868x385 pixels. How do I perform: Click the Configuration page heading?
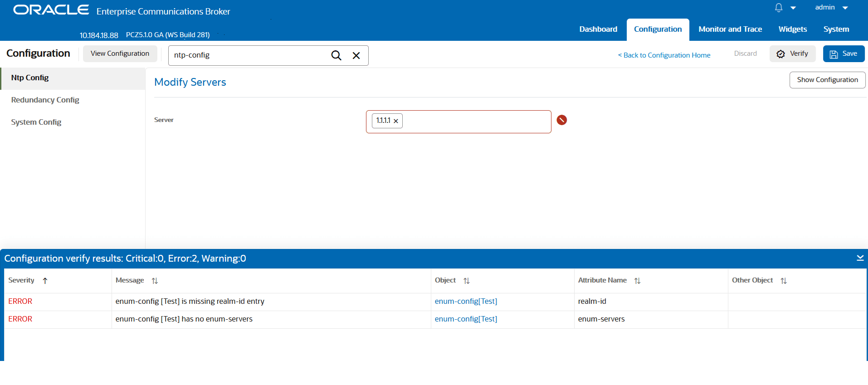click(38, 54)
